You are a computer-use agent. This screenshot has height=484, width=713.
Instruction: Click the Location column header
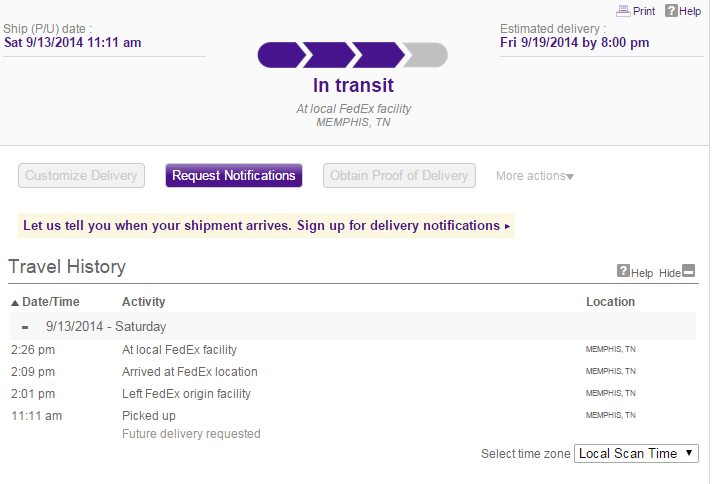click(610, 302)
